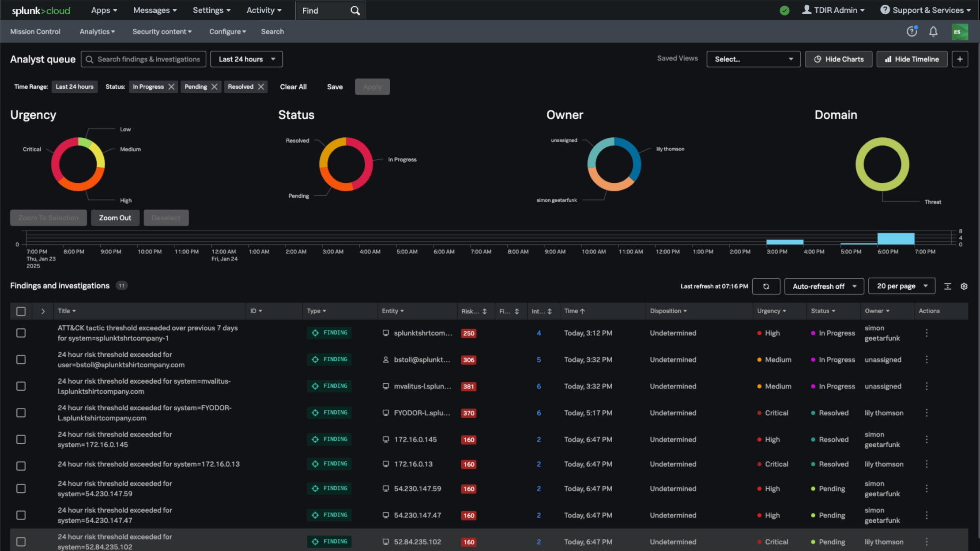This screenshot has height=551, width=980.
Task: Go to Mission Control
Action: coord(35,31)
